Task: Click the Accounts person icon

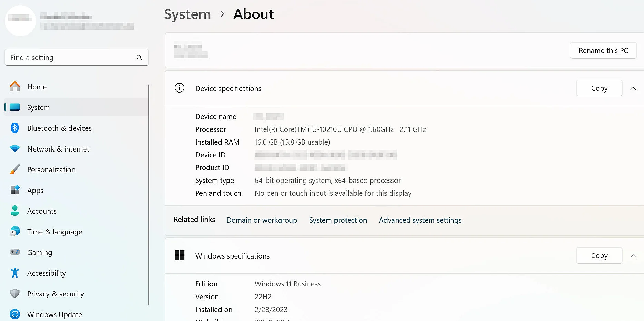Action: coord(15,211)
